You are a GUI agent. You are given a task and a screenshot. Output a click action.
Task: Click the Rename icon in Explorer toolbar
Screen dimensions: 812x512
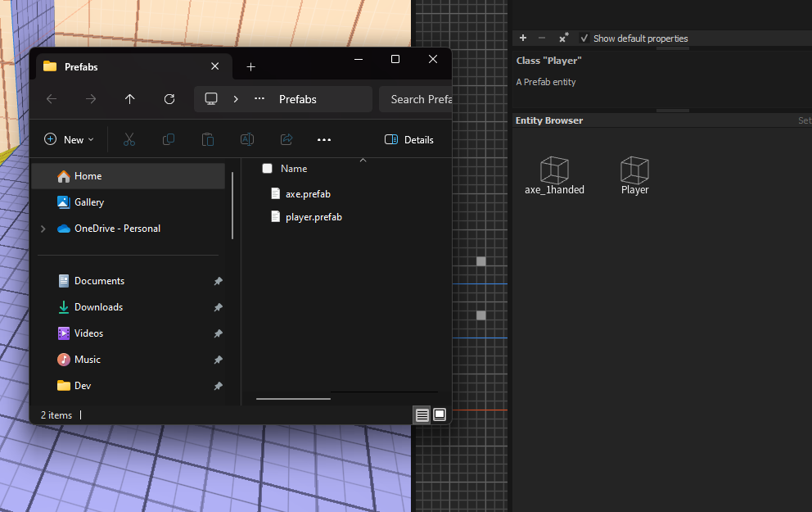247,139
